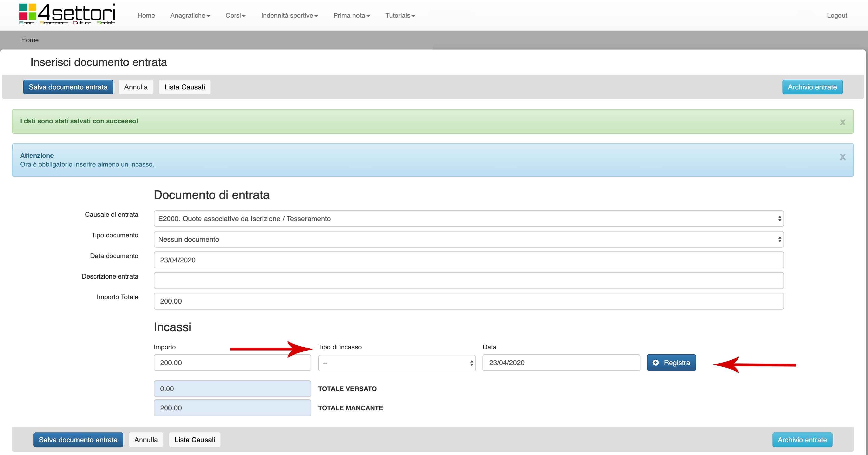The width and height of the screenshot is (868, 455).
Task: Expand the Corsi navigation menu
Action: coord(235,15)
